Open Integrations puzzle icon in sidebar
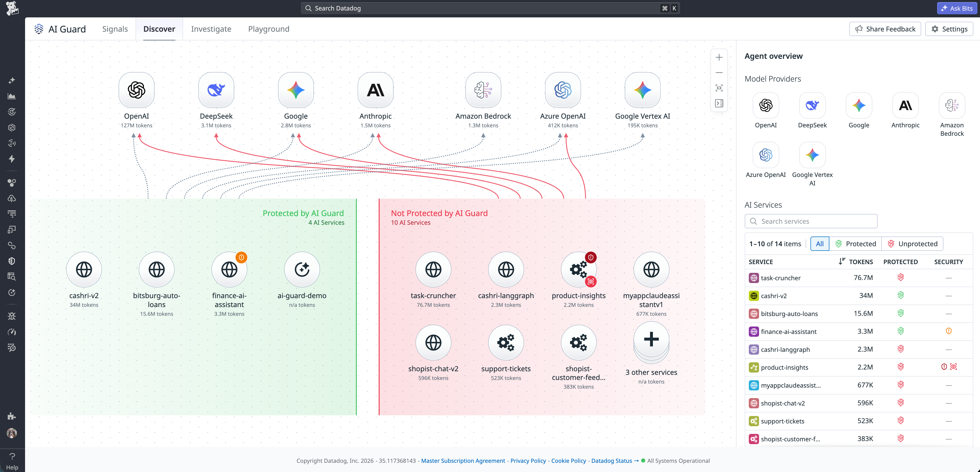The height and width of the screenshot is (472, 980). pos(12,416)
